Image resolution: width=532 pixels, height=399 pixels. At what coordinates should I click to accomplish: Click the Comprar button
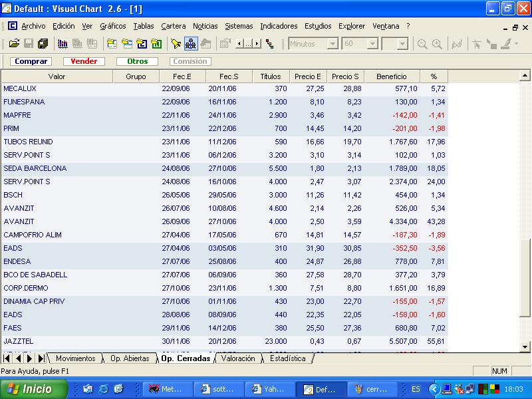coord(31,61)
